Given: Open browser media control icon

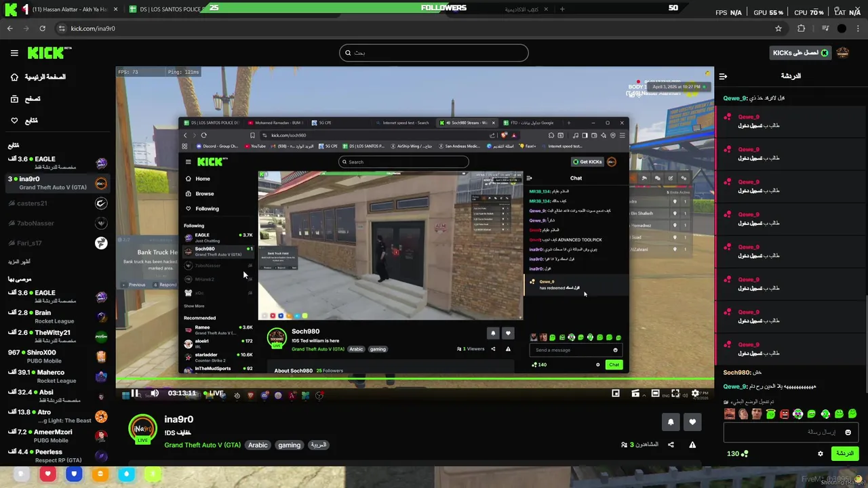Looking at the screenshot, I should [x=825, y=28].
